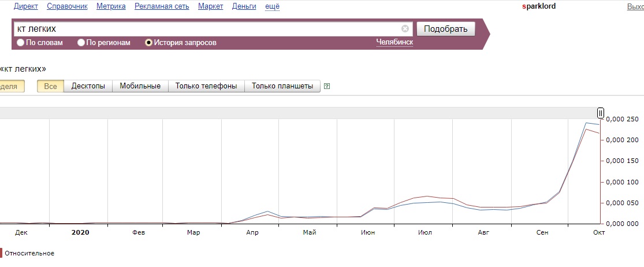Click the «Июл» month label
644x267 pixels.
click(x=425, y=232)
